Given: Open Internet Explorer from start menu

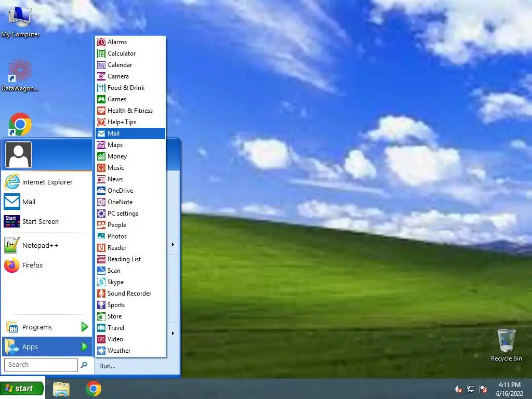Looking at the screenshot, I should [47, 182].
